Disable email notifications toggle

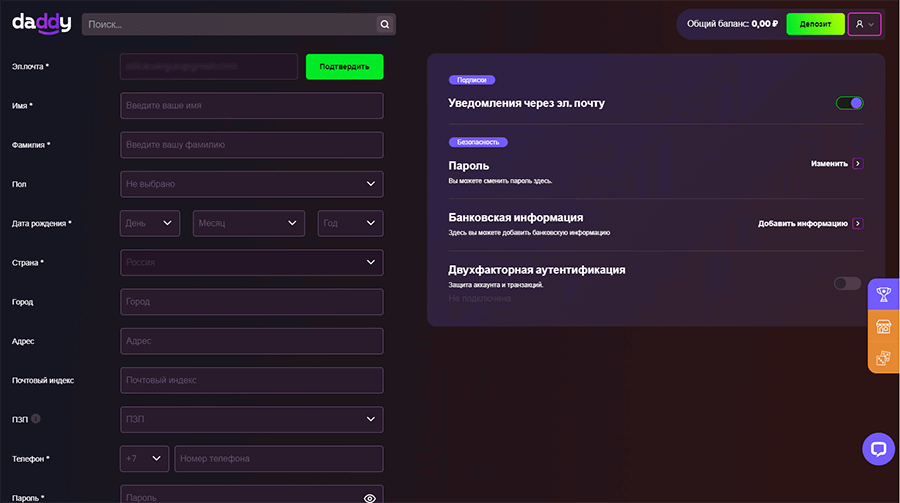point(849,103)
